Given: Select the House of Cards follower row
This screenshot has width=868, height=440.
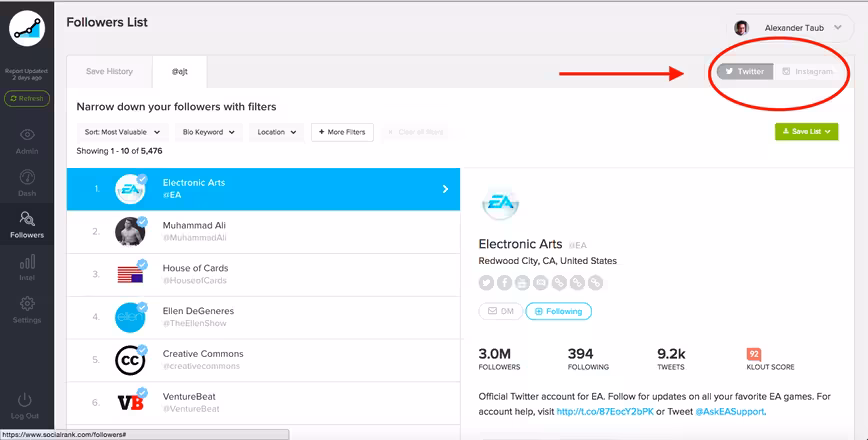Looking at the screenshot, I should pyautogui.click(x=264, y=275).
